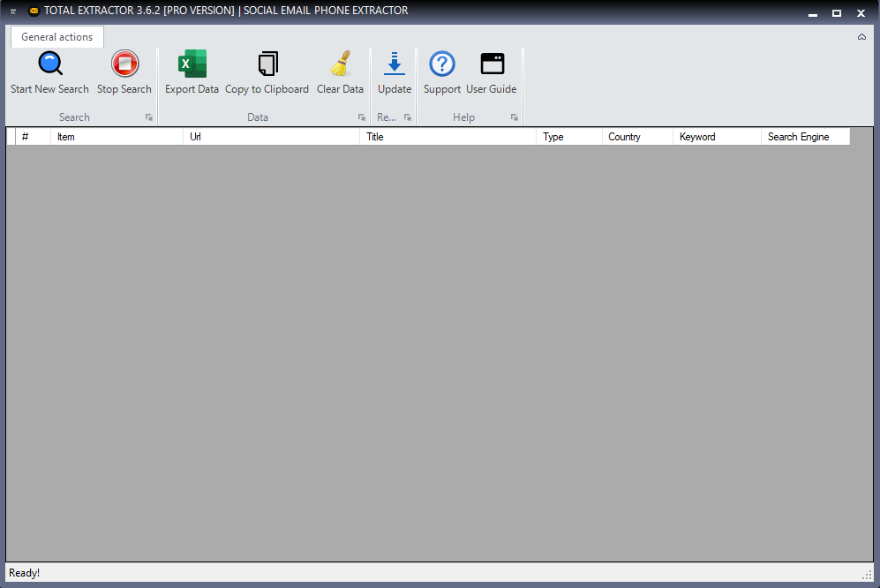The width and height of the screenshot is (880, 588).
Task: Sort by the Country column header
Action: click(x=637, y=137)
